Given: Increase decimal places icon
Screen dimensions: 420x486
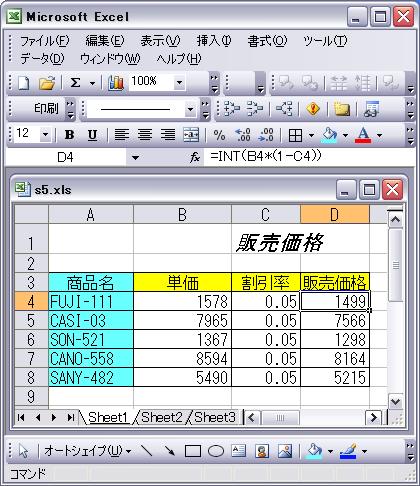Looking at the screenshot, I should click(x=243, y=135).
